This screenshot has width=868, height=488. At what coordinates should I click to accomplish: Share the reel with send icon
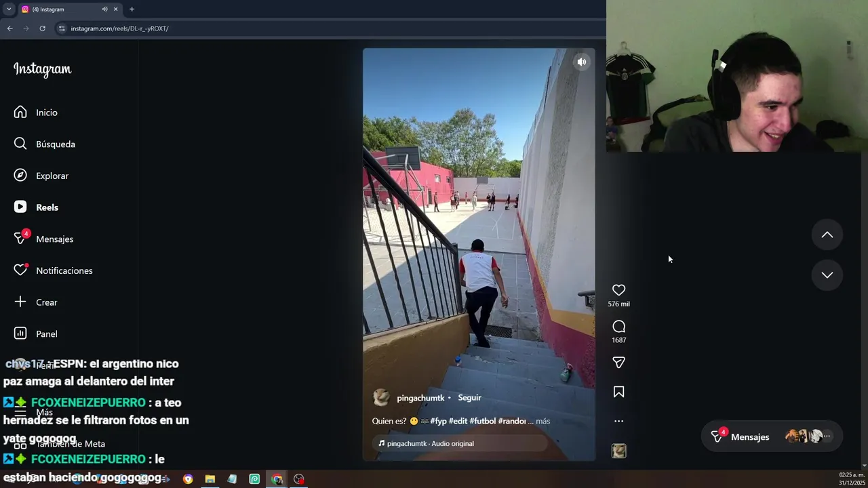618,363
